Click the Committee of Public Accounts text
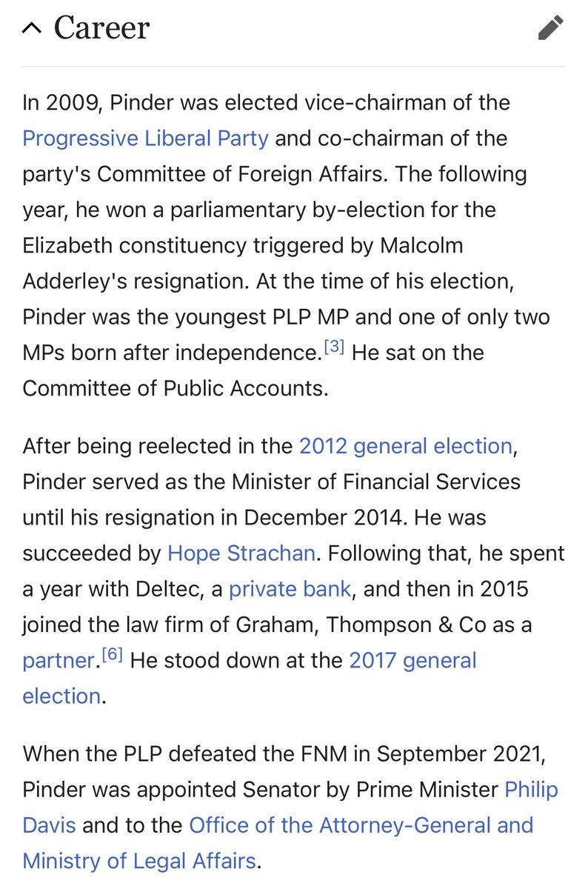 tap(175, 387)
